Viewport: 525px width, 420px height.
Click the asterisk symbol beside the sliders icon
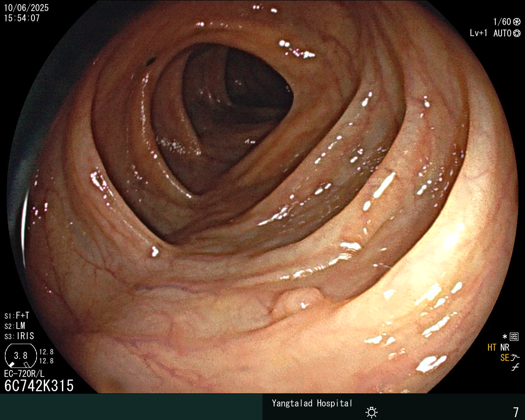coord(505,337)
